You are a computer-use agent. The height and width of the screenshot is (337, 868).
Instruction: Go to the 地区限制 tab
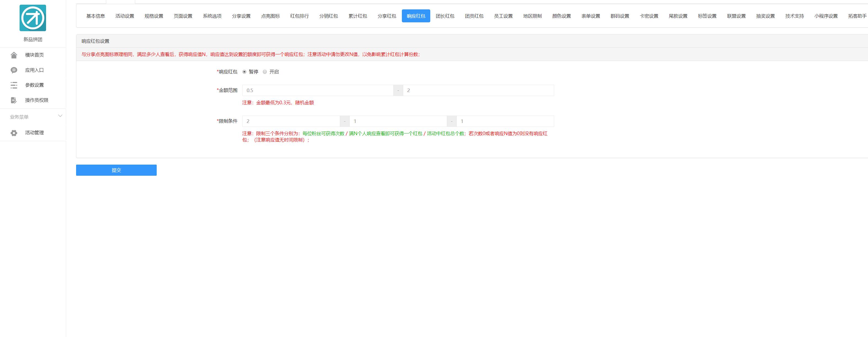pyautogui.click(x=532, y=16)
